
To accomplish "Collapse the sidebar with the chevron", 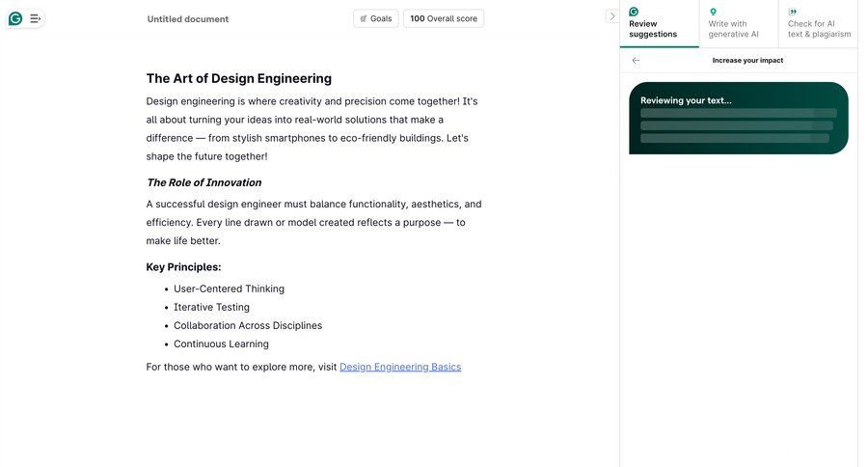I will pos(611,16).
